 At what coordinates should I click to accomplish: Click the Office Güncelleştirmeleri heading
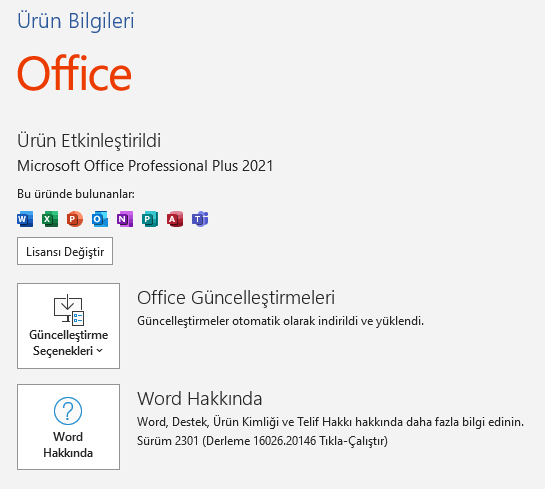[x=236, y=298]
